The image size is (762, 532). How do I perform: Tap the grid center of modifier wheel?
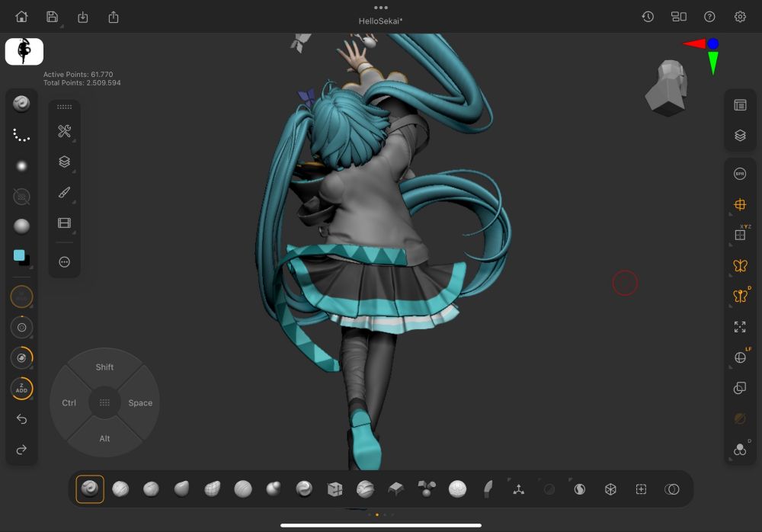(x=104, y=402)
